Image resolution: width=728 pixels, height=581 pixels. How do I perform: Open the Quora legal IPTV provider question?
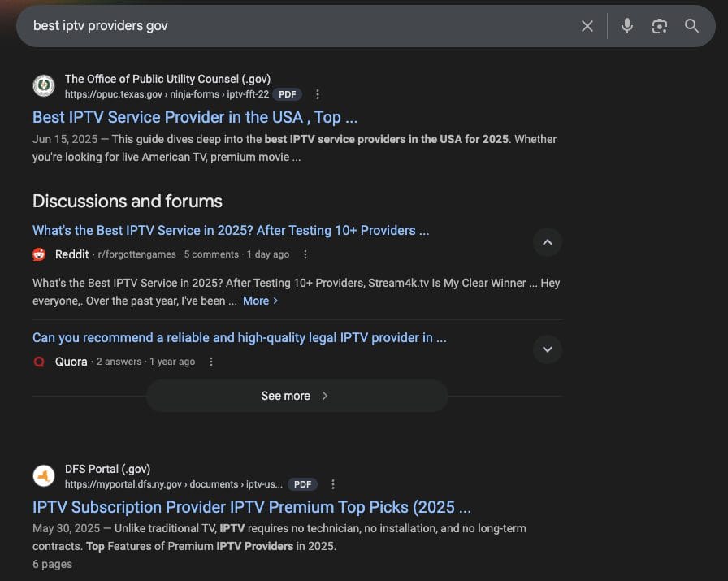pos(239,337)
